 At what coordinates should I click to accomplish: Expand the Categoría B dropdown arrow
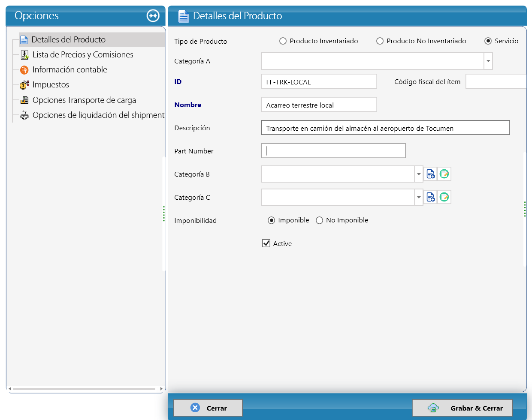[x=419, y=174]
